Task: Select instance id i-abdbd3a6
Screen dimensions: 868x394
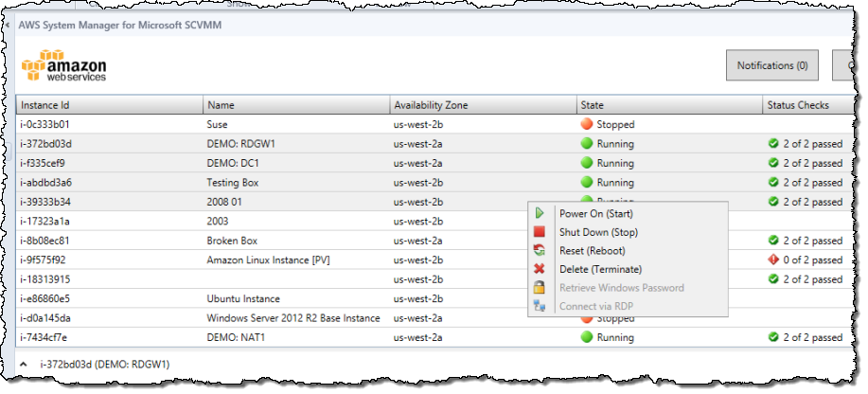Action: click(46, 182)
